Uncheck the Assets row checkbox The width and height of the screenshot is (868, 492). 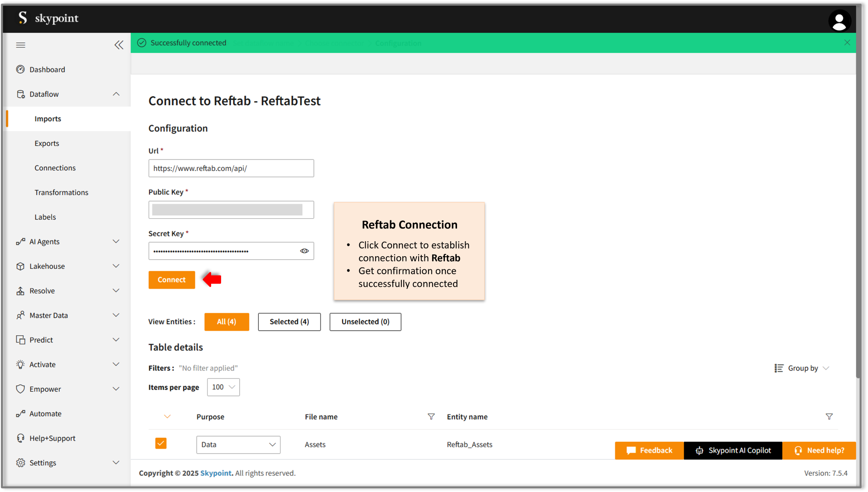(160, 443)
